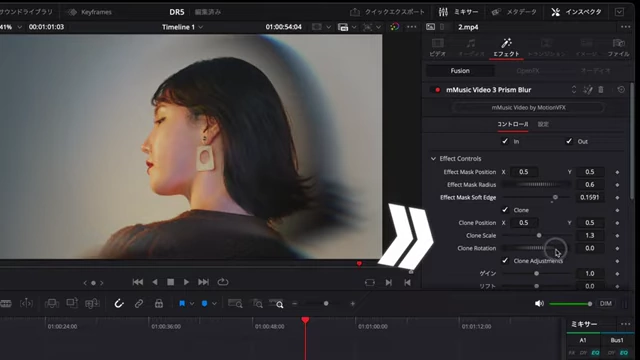Select the Settings tab beside Controls
This screenshot has height=360, width=640.
tap(543, 124)
